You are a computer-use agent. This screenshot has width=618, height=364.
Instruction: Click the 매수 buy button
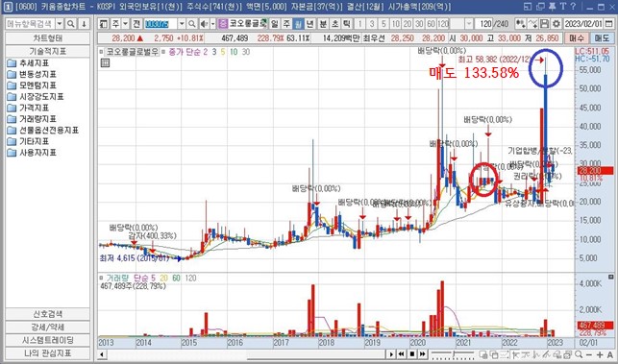point(577,38)
